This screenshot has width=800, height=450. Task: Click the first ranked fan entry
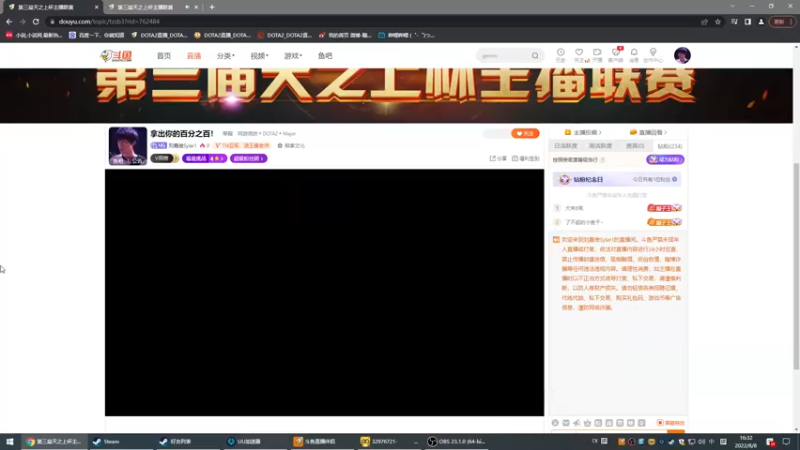[617, 208]
